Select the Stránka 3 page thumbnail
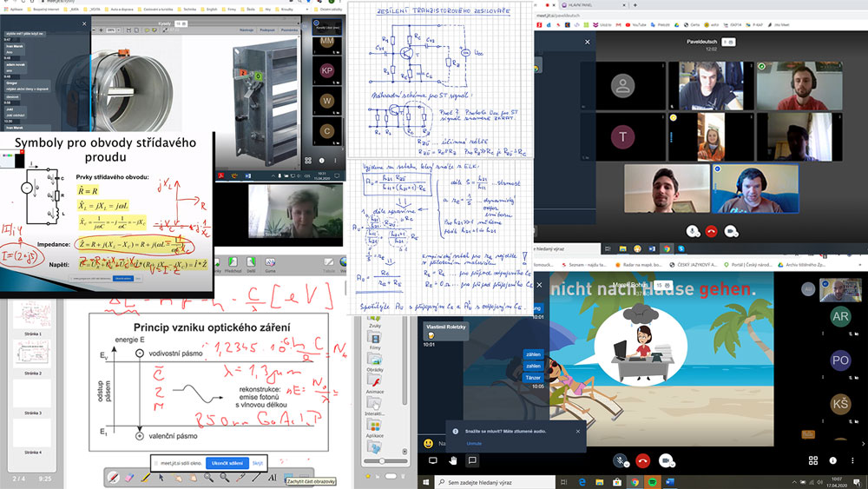 pyautogui.click(x=33, y=395)
